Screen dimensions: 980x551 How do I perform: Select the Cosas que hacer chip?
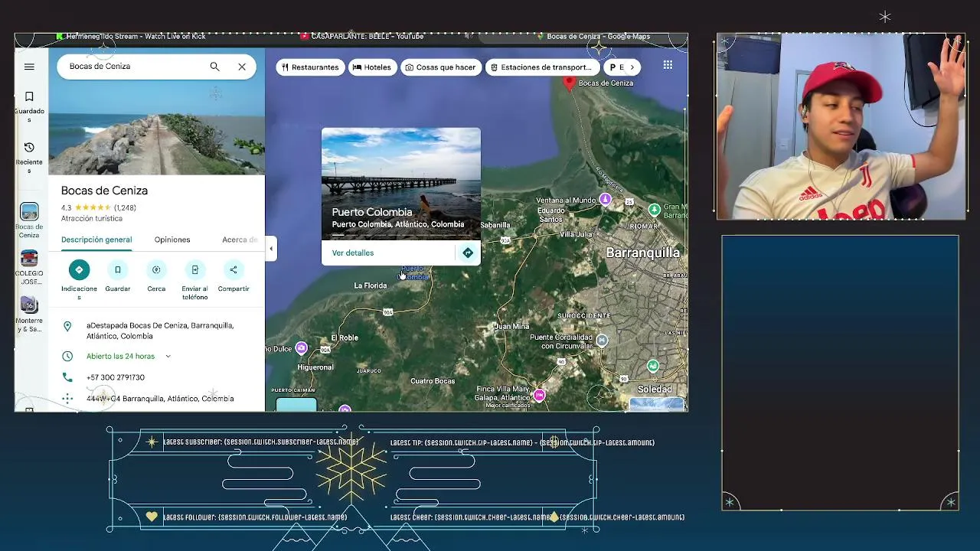click(x=440, y=67)
